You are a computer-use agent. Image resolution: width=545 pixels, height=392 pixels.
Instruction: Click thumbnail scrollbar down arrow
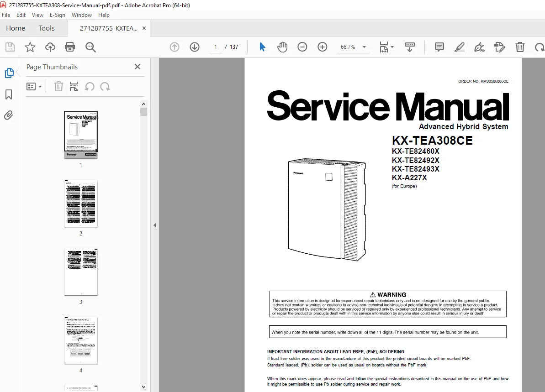[x=143, y=387]
